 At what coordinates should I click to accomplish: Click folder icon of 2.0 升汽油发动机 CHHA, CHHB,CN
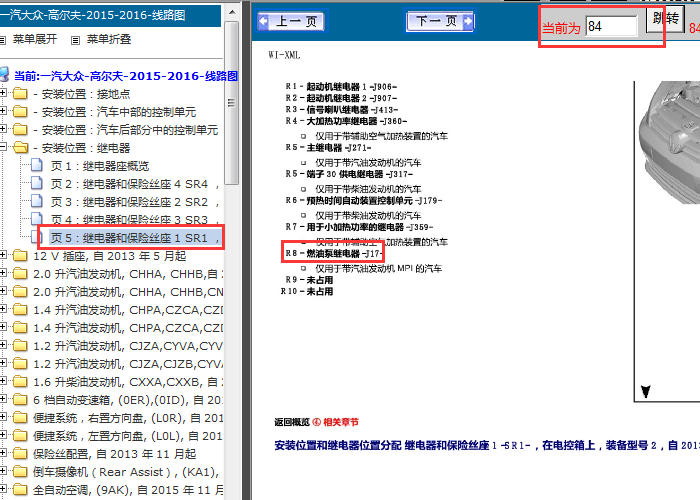click(20, 292)
